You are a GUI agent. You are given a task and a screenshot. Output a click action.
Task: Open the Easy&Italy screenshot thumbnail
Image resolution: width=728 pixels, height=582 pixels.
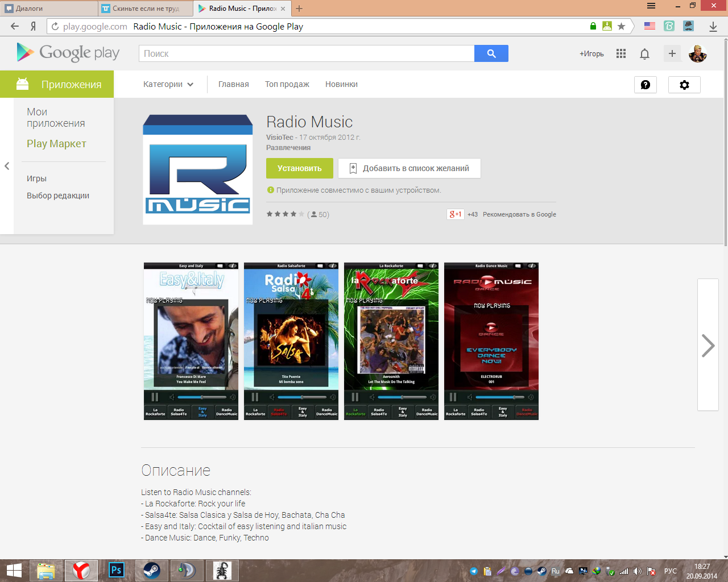(x=191, y=341)
